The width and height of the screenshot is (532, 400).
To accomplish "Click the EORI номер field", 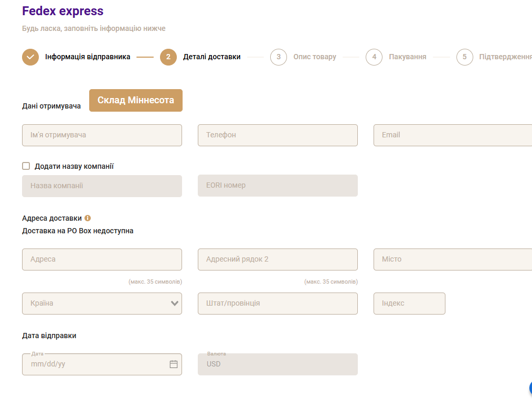I will pyautogui.click(x=278, y=186).
